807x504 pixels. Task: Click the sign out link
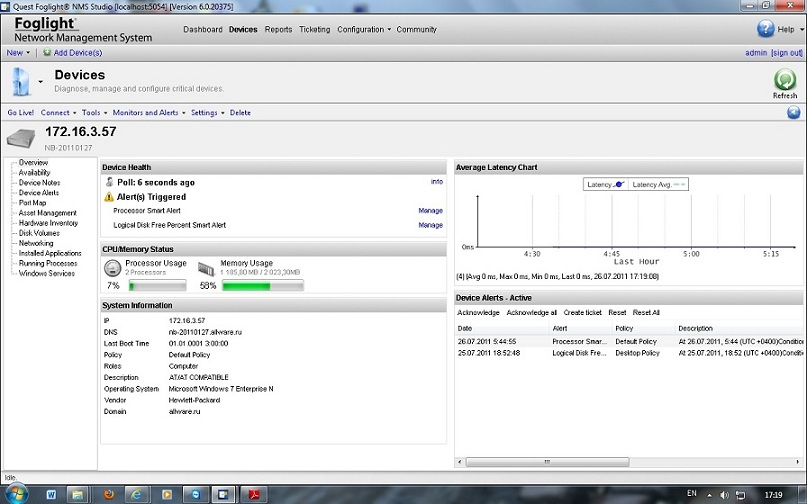pos(786,53)
